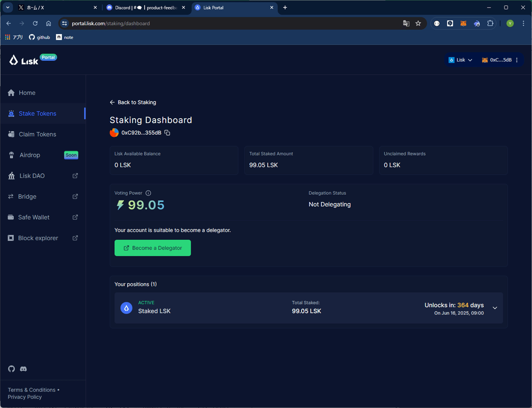
Task: Click the Lisk DAO building icon
Action: coord(11,176)
